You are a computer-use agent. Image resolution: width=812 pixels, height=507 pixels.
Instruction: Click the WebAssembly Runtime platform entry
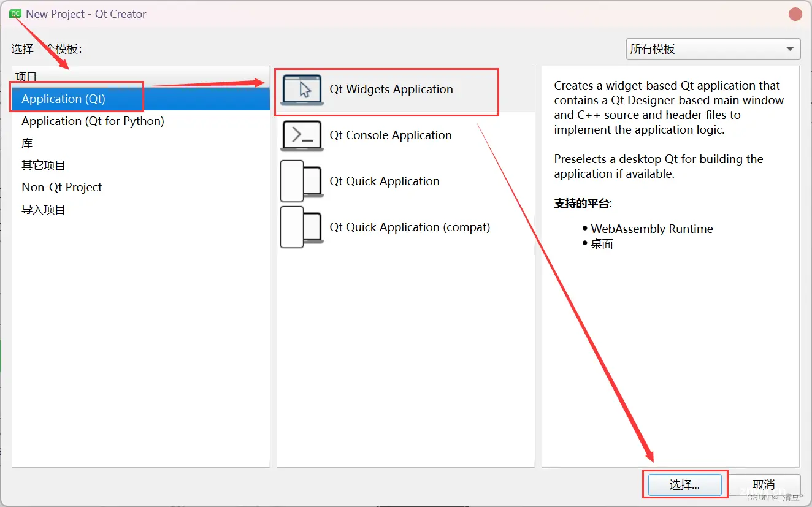click(652, 229)
